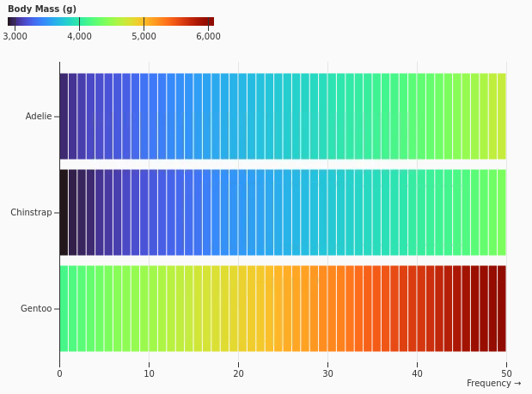Click the first black Chinstrap cell

coord(64,212)
